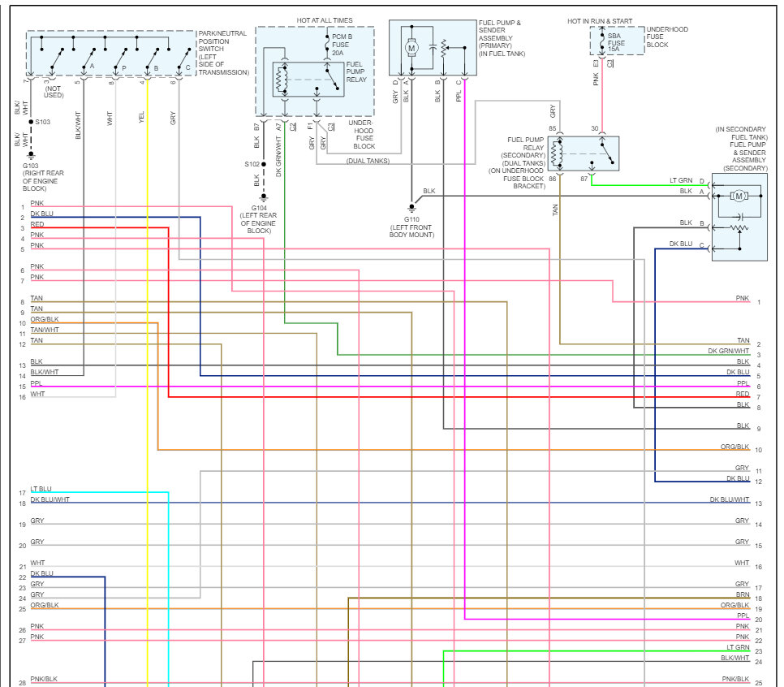Select the G103 ground label
The image size is (784, 687).
(x=43, y=177)
